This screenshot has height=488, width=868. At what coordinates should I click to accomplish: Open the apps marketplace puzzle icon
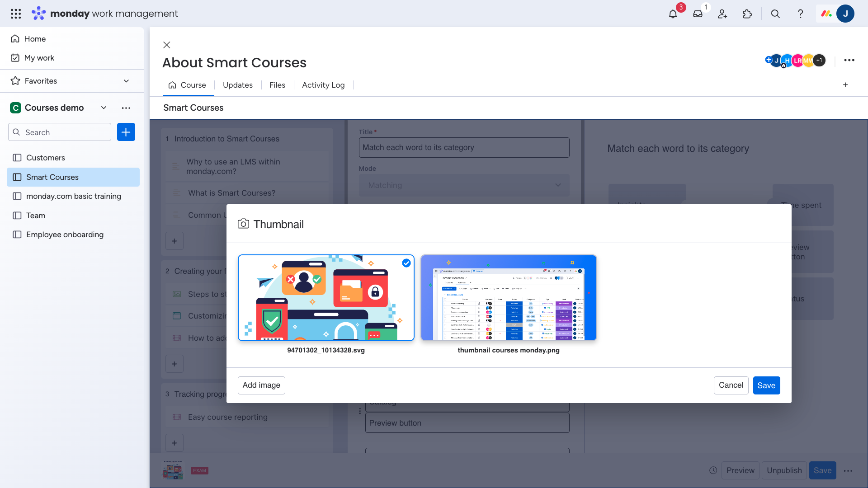747,14
